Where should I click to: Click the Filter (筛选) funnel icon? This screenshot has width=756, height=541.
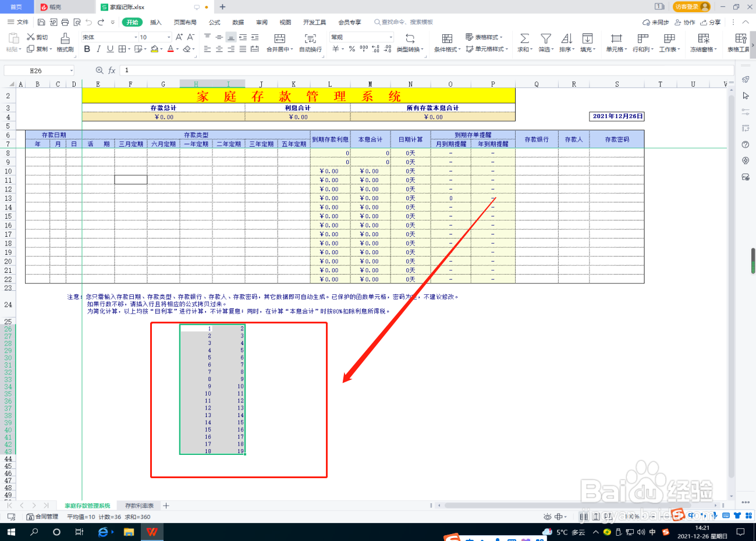pos(545,38)
